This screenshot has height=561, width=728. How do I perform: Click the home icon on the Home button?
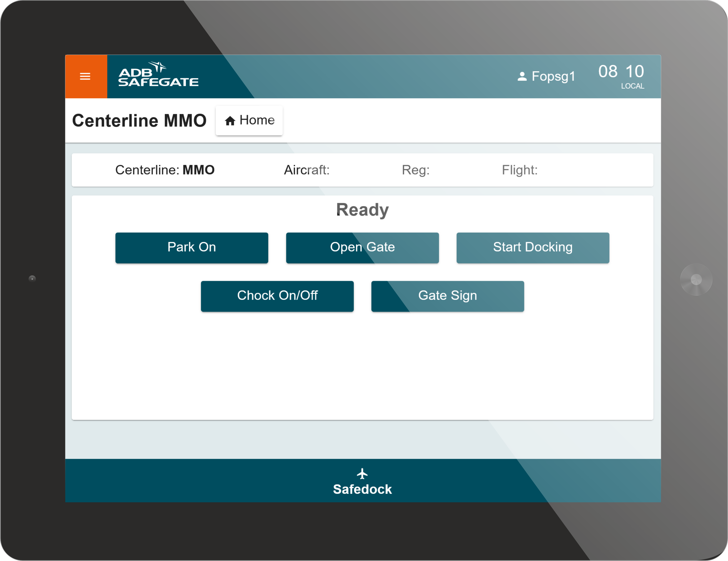click(x=230, y=120)
